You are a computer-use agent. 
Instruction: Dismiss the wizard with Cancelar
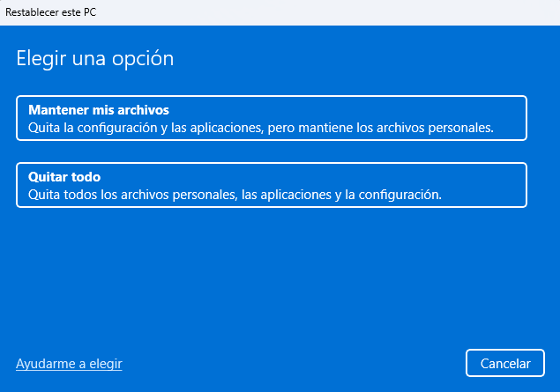(x=505, y=363)
